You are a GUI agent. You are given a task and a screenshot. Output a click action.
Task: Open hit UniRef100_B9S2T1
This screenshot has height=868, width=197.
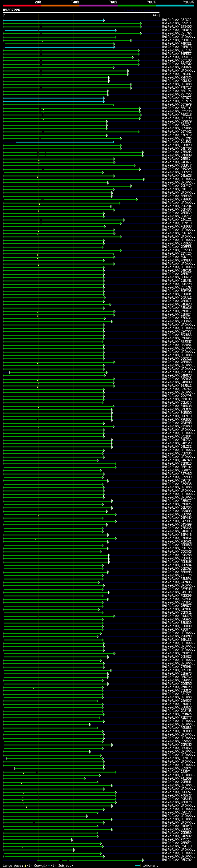coord(177,23)
